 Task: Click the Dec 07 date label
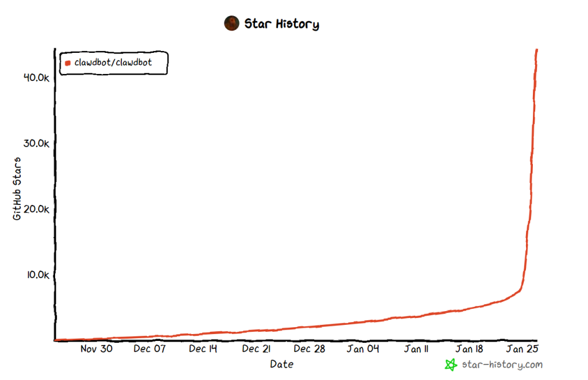pos(149,349)
